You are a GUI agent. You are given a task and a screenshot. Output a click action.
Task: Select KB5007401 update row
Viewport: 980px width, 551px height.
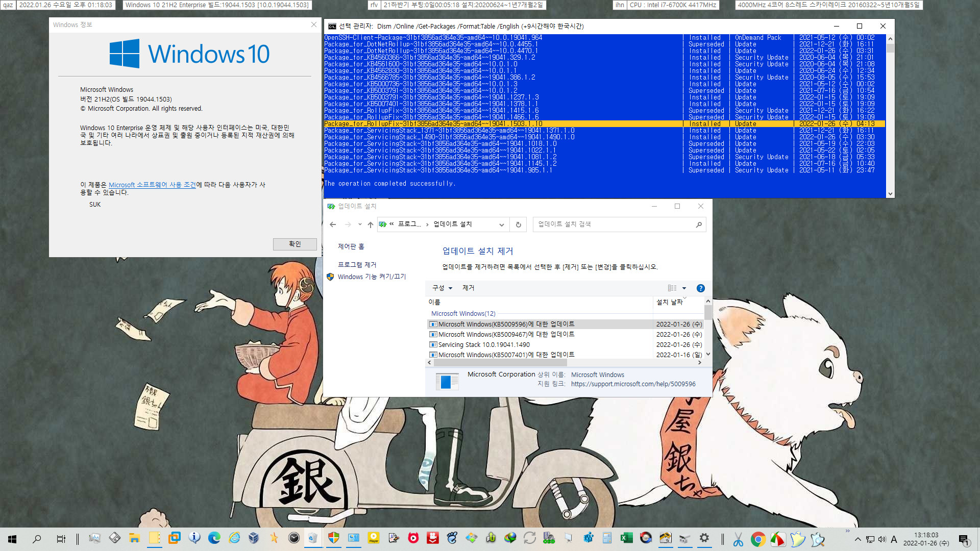click(x=566, y=355)
